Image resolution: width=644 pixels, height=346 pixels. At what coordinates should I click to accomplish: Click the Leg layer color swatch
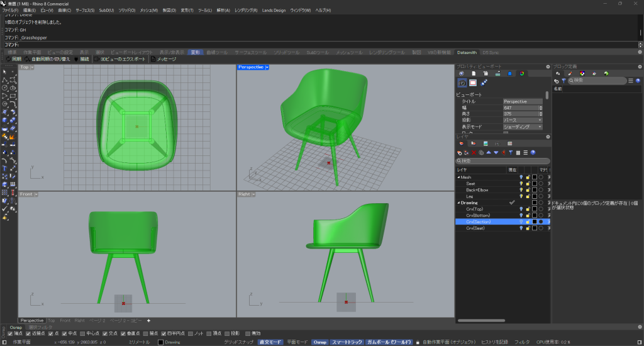coord(534,196)
